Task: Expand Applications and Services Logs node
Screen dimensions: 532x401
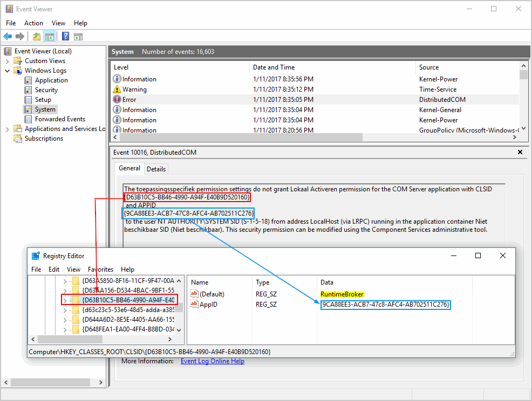Action: click(x=7, y=129)
